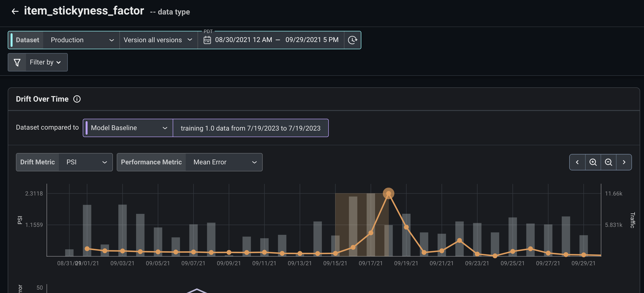Click the PSI data point at 09/22/21
The image size is (644, 293).
click(459, 241)
